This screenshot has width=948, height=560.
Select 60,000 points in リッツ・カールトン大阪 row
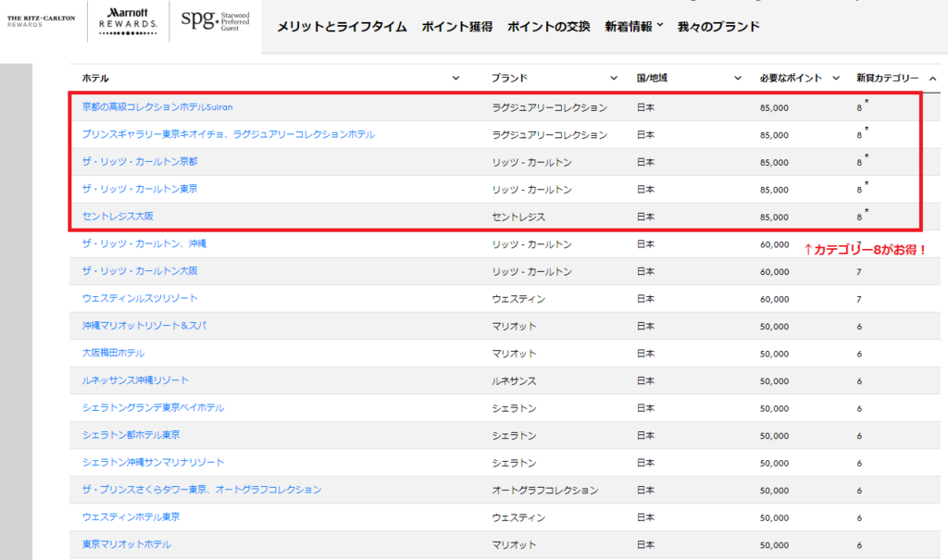[x=775, y=271]
